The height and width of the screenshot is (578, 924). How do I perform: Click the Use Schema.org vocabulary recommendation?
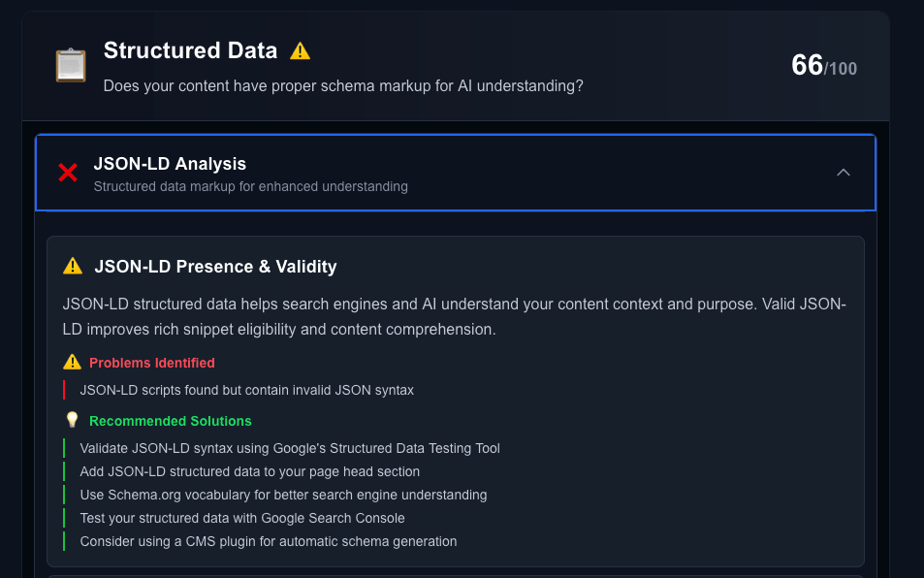click(283, 495)
